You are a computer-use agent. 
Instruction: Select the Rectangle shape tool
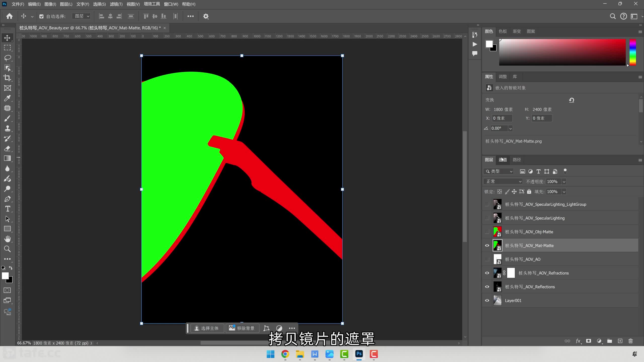[x=7, y=229]
